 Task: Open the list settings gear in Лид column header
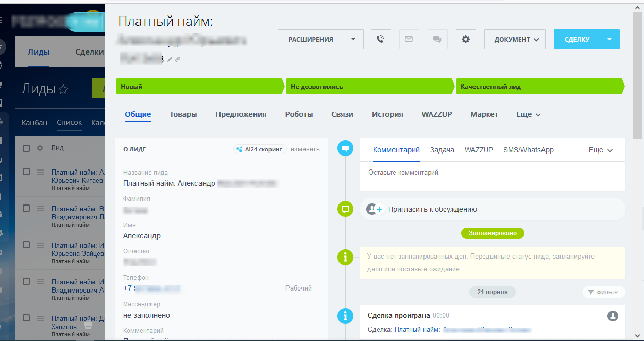40,148
